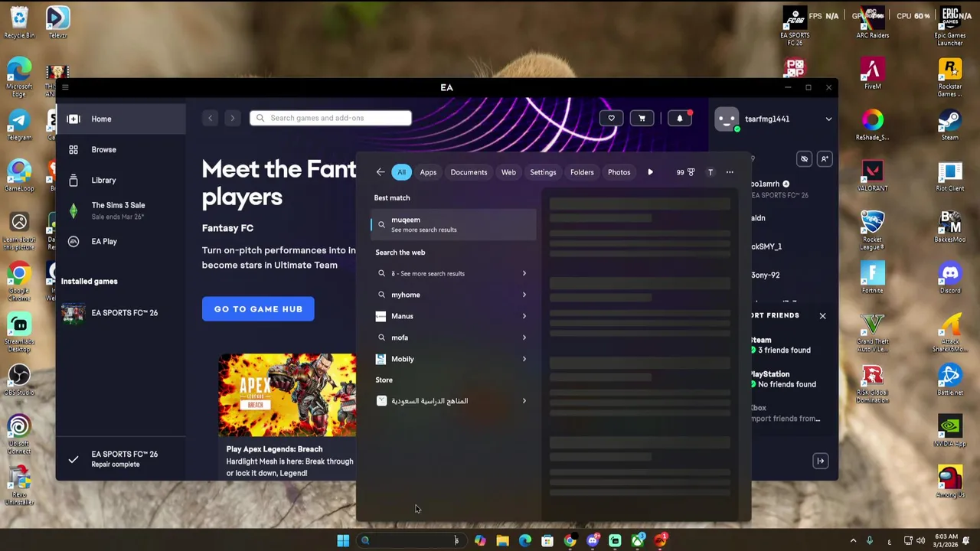Open the Fortnite desktop icon
The image size is (980, 551).
coord(872,278)
